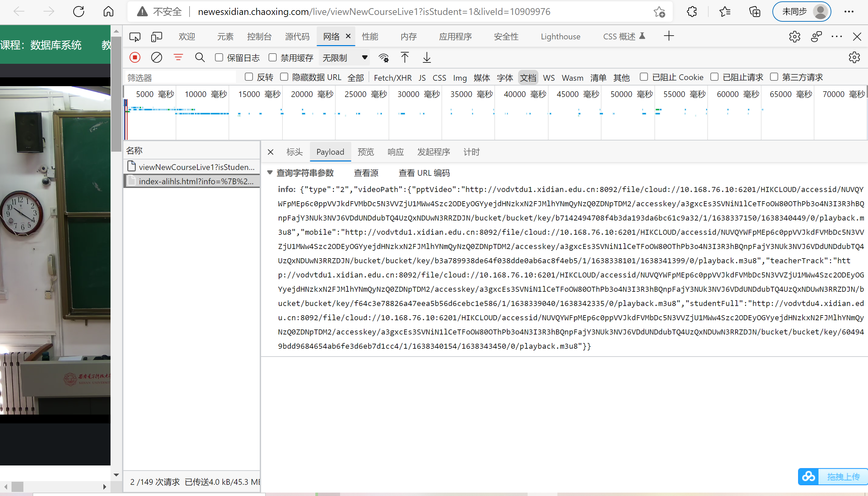Enable the 禁用缓存 checkbox
Viewport: 868px width, 496px height.
272,58
